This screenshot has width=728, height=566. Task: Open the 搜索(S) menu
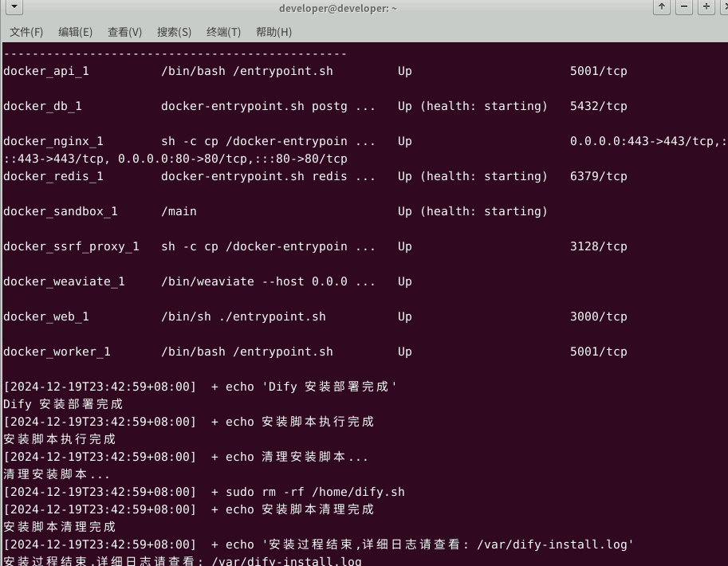point(174,32)
